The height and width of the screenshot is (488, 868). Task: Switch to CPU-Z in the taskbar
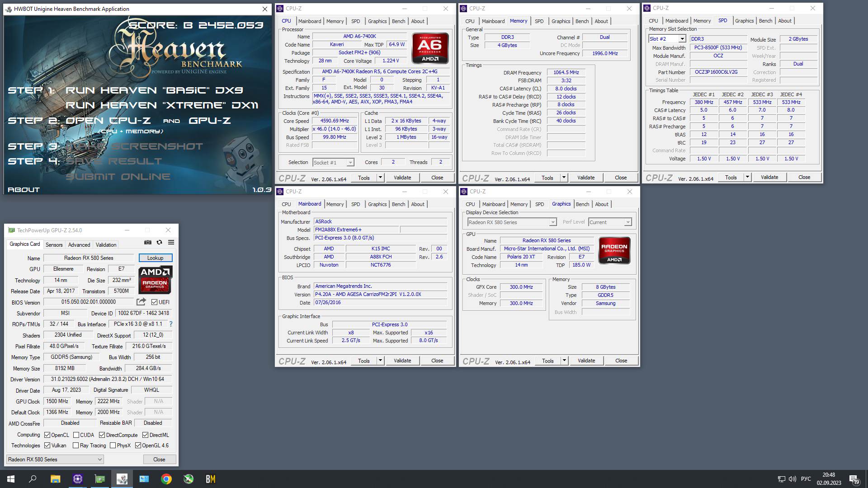pyautogui.click(x=77, y=479)
